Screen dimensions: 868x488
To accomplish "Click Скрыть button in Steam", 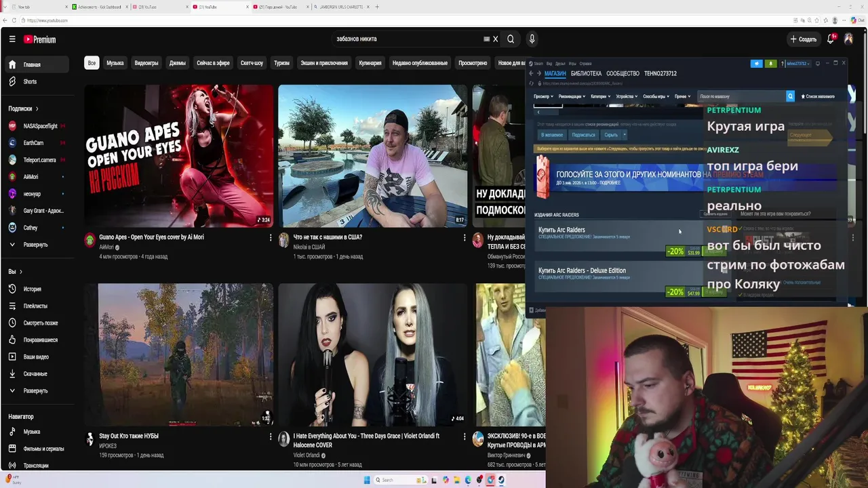I will pyautogui.click(x=611, y=135).
